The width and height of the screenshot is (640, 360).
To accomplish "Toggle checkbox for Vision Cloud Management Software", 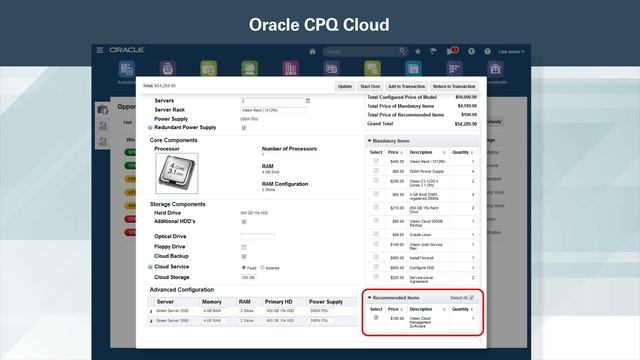I will coord(376,318).
